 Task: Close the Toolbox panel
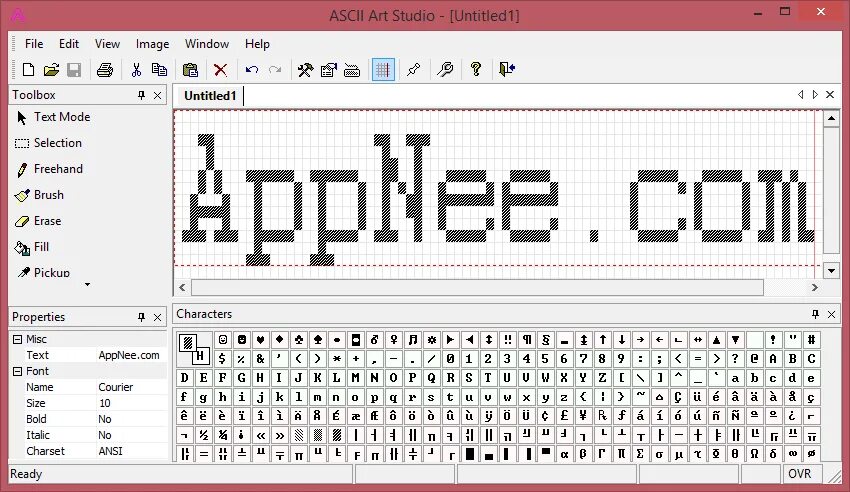coord(157,95)
